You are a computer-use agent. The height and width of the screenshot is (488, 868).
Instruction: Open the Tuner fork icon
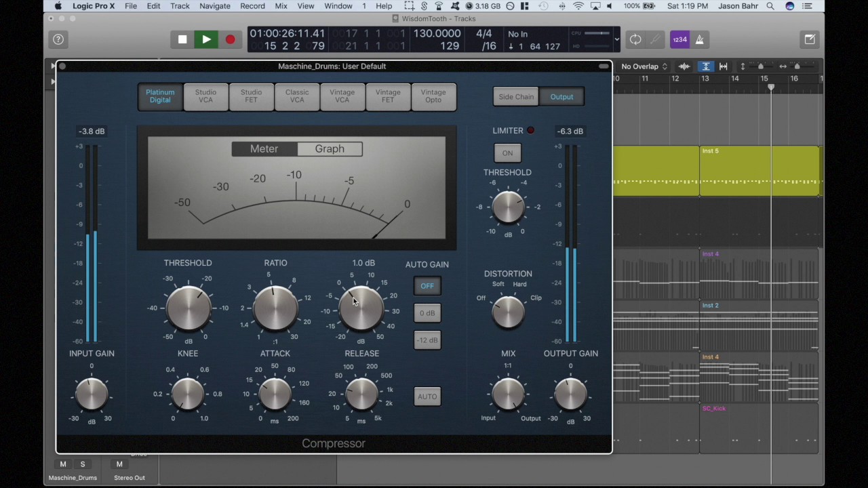[655, 39]
